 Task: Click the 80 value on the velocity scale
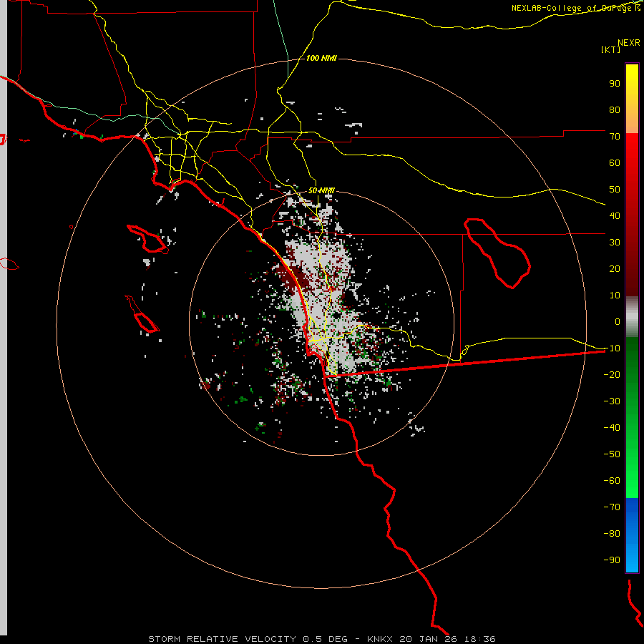click(x=615, y=110)
